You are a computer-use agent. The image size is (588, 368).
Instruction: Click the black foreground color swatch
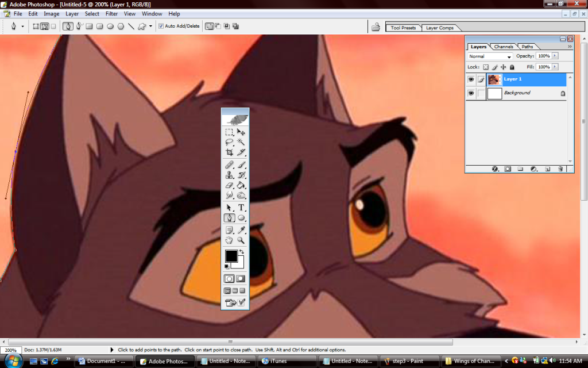(231, 256)
